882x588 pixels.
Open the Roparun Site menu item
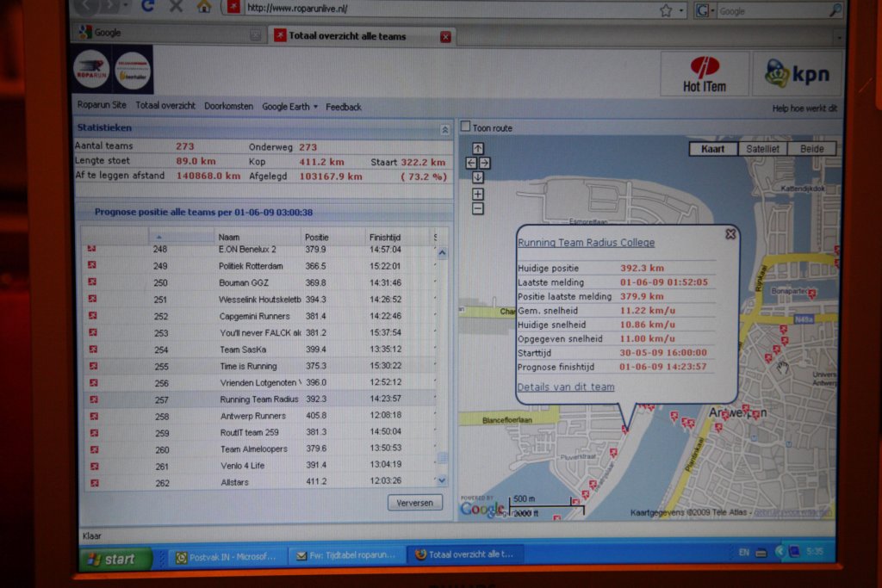tap(102, 105)
